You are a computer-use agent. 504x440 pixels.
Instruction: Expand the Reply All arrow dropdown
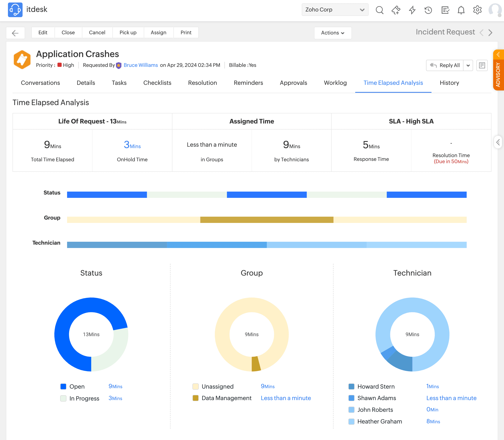[468, 65]
